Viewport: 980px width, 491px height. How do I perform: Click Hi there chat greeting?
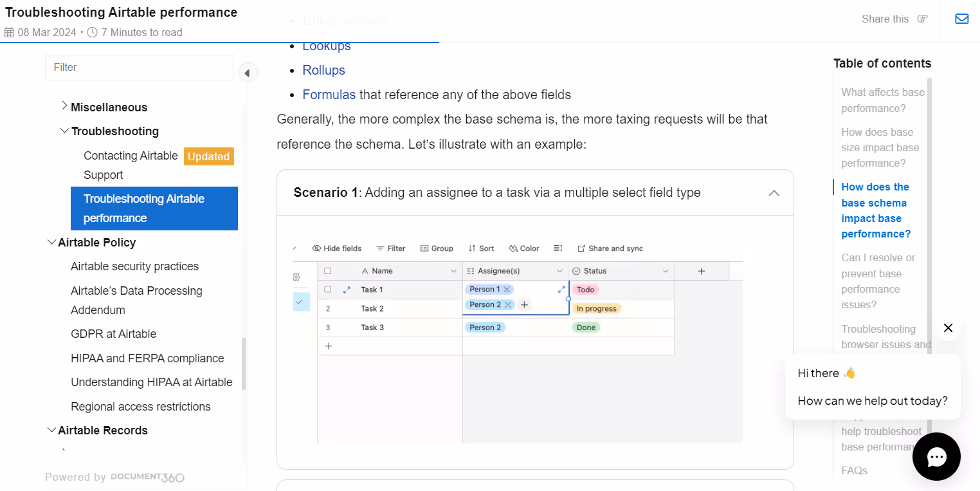[x=827, y=373]
